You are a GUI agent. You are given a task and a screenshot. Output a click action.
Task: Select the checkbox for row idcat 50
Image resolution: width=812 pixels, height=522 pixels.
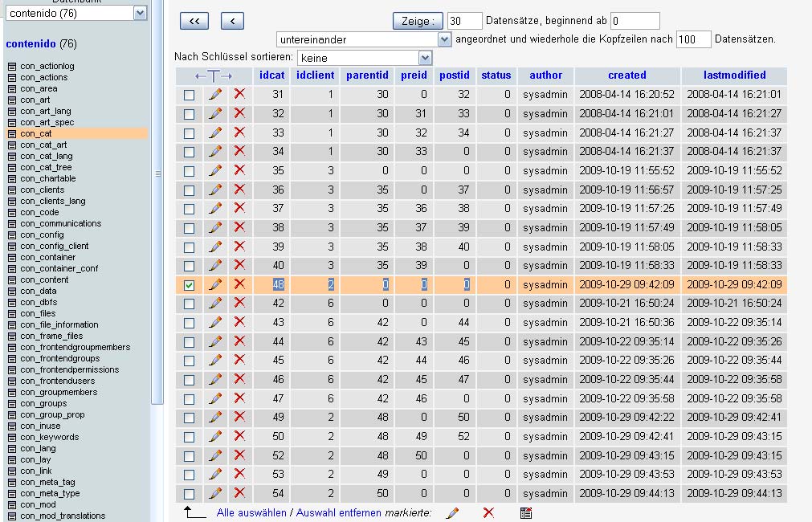click(x=189, y=437)
